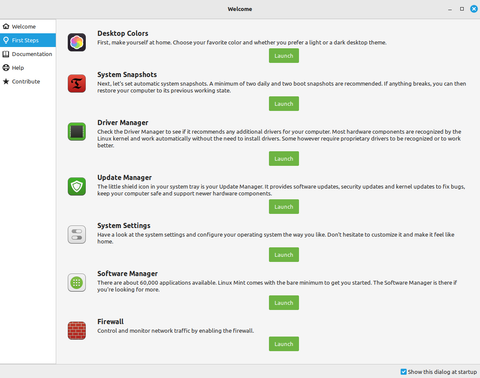Select the First Steps sidebar page
The height and width of the screenshot is (378, 480).
coord(28,40)
